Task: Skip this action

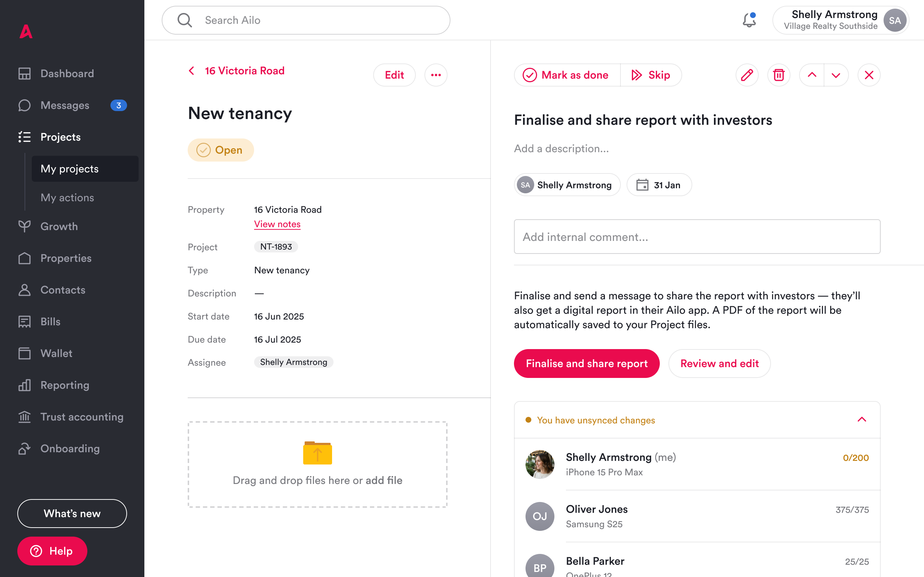Action: (651, 75)
